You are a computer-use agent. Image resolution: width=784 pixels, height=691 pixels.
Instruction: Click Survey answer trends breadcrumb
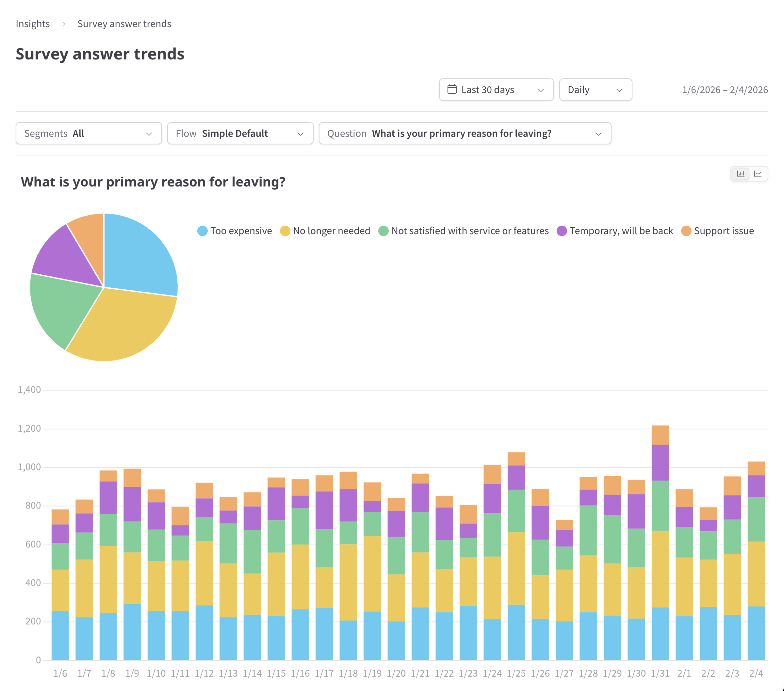(124, 24)
